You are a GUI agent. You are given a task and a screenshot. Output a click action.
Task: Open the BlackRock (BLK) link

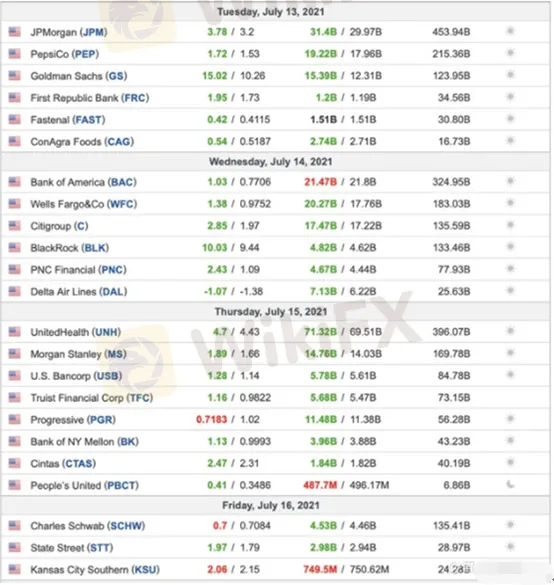click(x=70, y=248)
